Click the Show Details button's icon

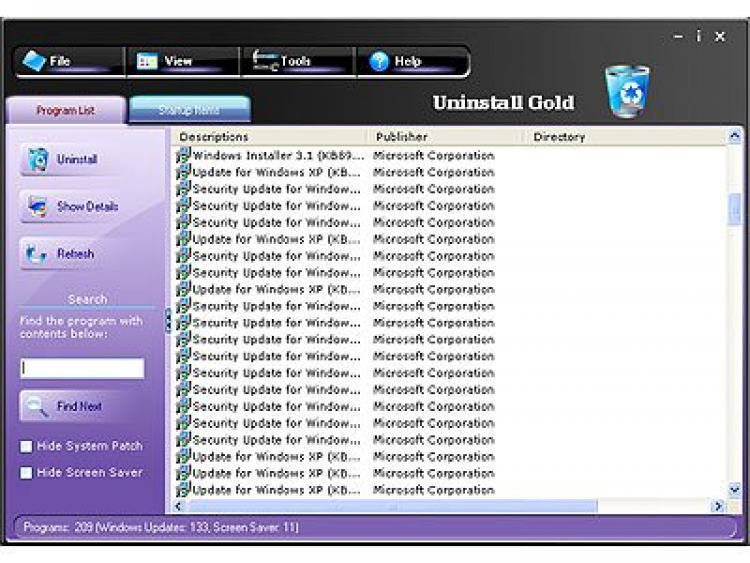(37, 207)
